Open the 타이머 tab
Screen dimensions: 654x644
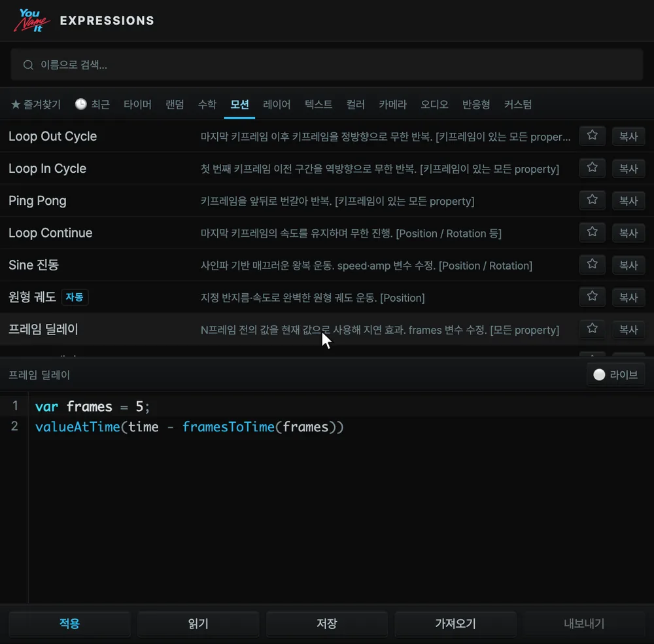coord(137,104)
